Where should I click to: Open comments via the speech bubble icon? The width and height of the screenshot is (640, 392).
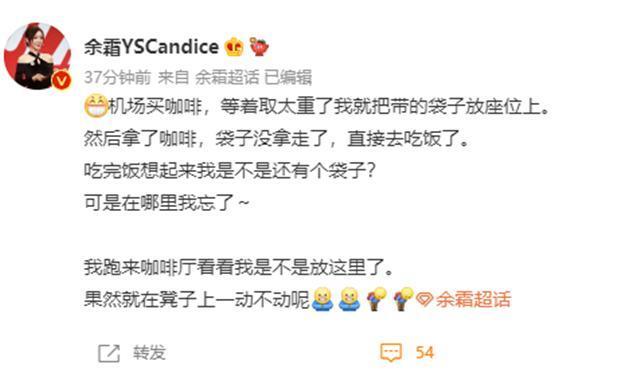pos(391,352)
